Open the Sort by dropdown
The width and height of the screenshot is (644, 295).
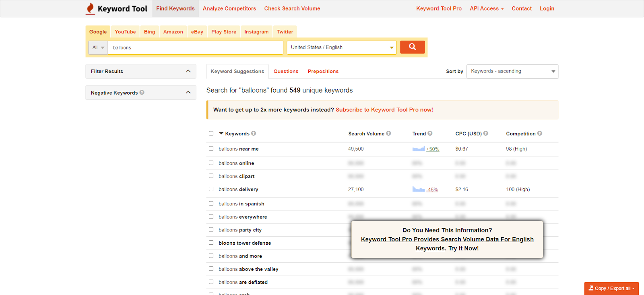pos(512,71)
